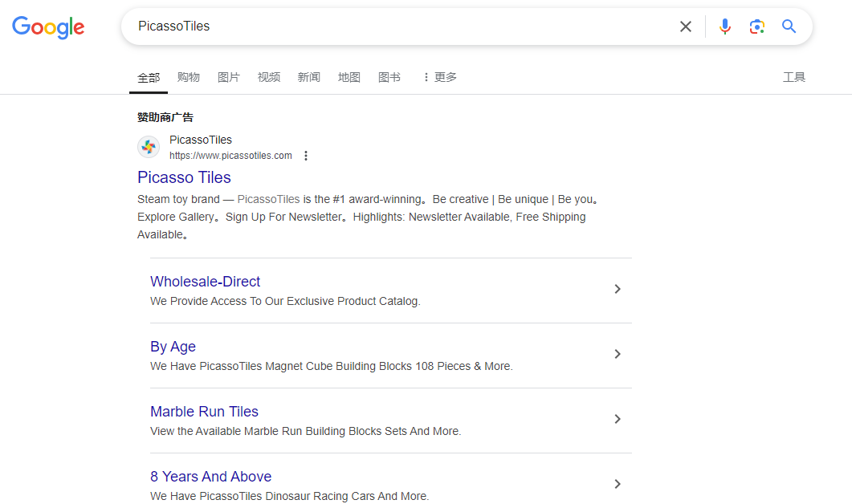Click the PicassoTiles site name above the URL
This screenshot has width=852, height=504.
pos(201,140)
